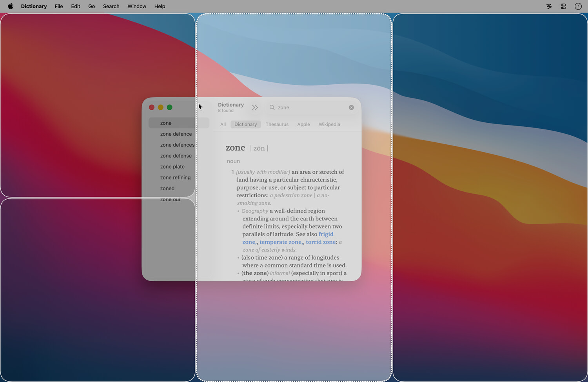588x382 pixels.
Task: Click the 'noun' part-of-speech label
Action: tap(233, 161)
